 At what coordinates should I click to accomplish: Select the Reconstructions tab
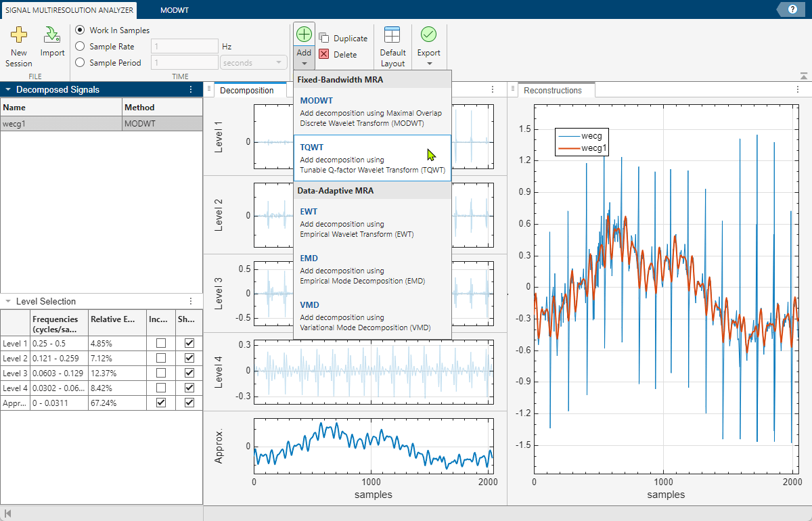point(555,89)
